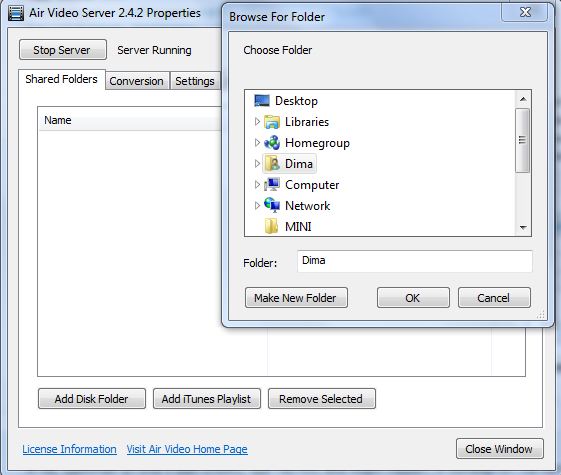
Task: Click Add iTunes Playlist button
Action: pyautogui.click(x=206, y=398)
